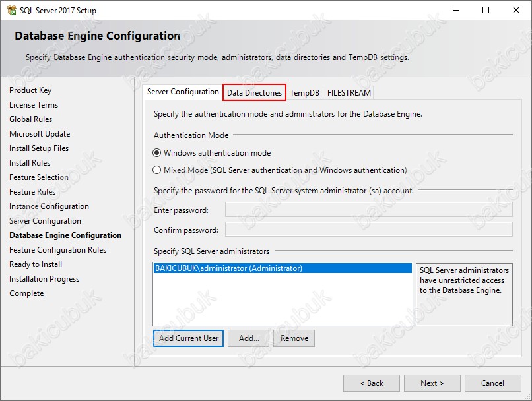Click Instance Configuration step in sidebar
Image resolution: width=532 pixels, height=401 pixels.
pos(50,206)
